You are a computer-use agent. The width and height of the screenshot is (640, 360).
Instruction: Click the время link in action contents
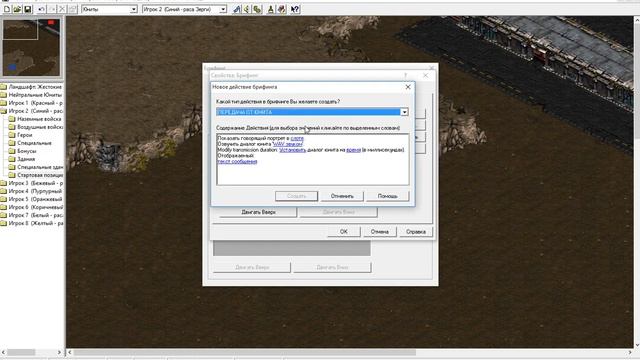353,150
